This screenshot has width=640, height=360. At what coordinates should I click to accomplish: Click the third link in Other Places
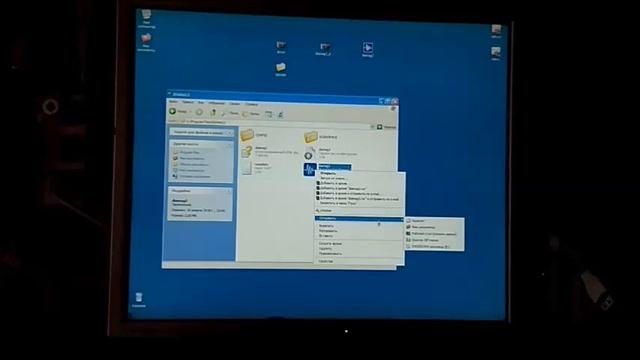[191, 164]
